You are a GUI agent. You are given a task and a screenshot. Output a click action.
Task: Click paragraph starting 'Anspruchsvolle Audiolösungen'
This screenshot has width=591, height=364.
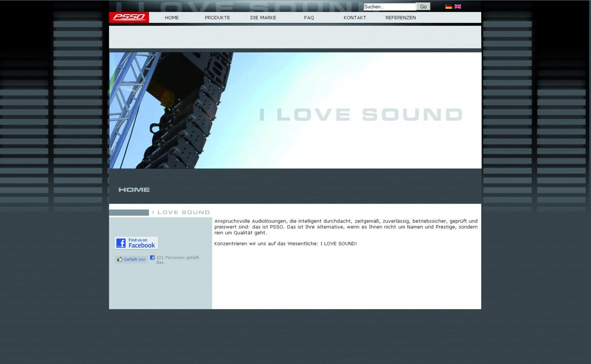coord(346,227)
